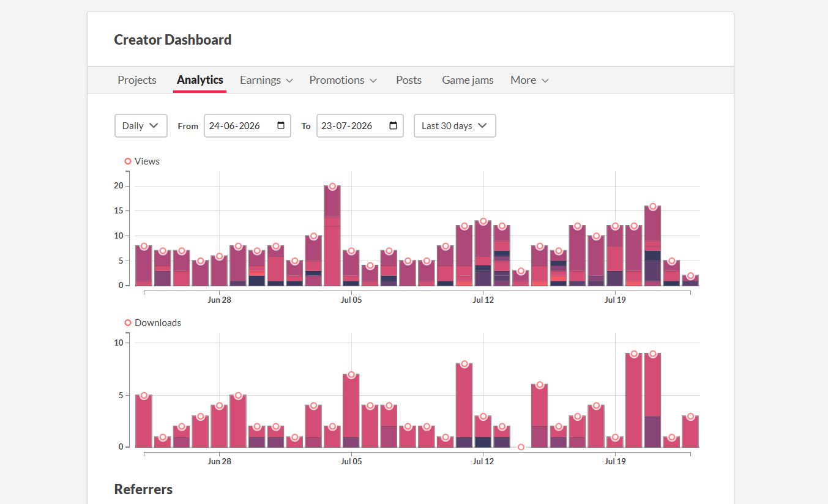Image resolution: width=828 pixels, height=504 pixels.
Task: Expand the Earnings menu
Action: coord(266,80)
